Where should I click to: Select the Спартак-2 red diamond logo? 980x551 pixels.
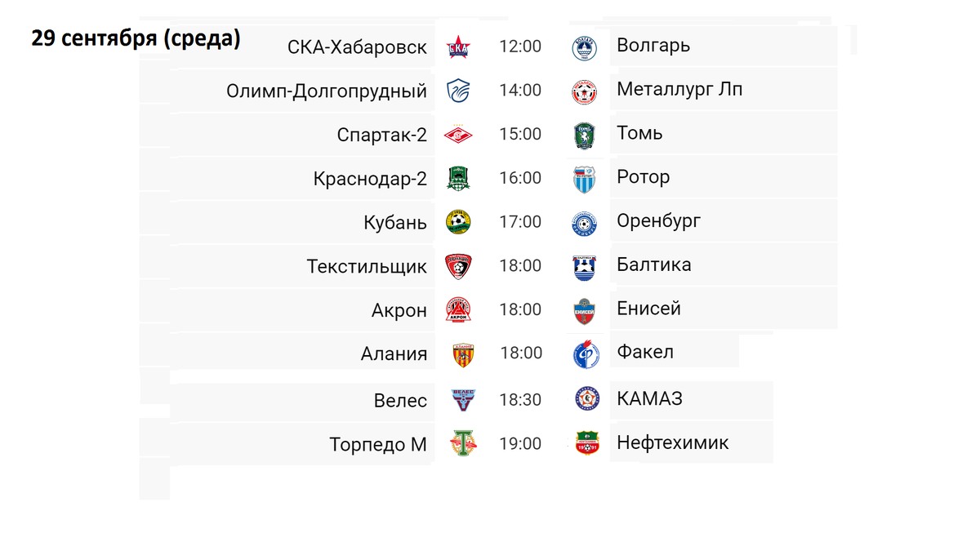(x=457, y=135)
